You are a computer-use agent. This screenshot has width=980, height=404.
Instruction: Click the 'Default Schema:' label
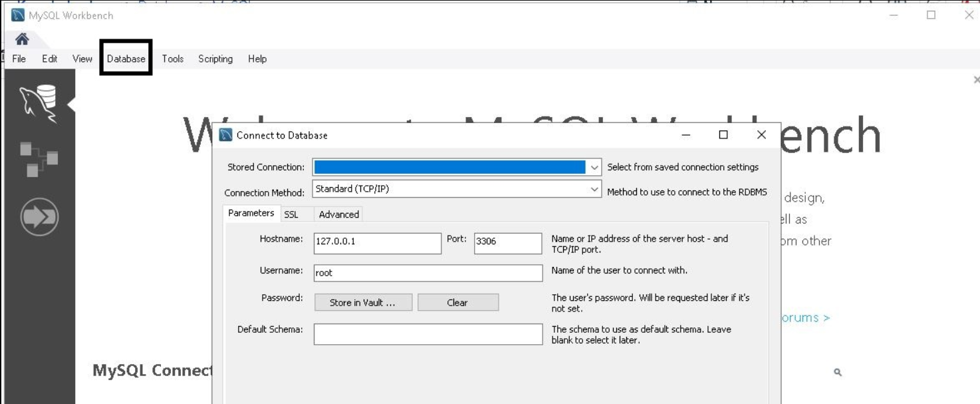tap(270, 329)
